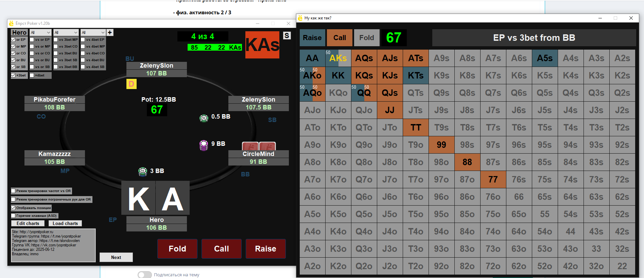Enable 'vs 4bet CO' checkbox
Image resolution: width=644 pixels, height=278 pixels.
click(x=83, y=53)
